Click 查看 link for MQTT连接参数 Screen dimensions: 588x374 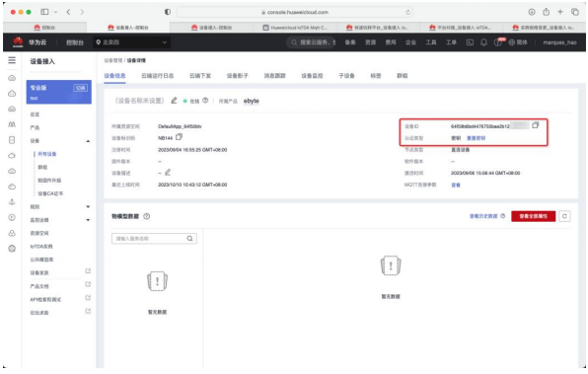click(x=456, y=185)
